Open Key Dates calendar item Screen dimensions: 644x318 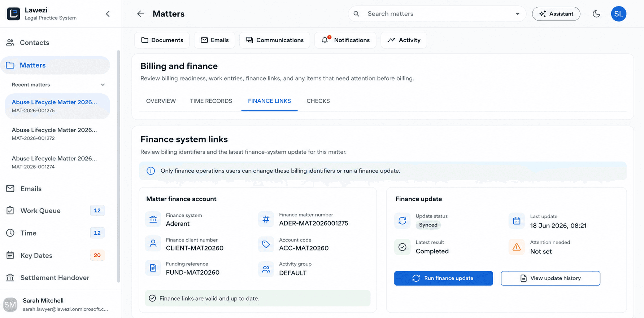(x=55, y=255)
